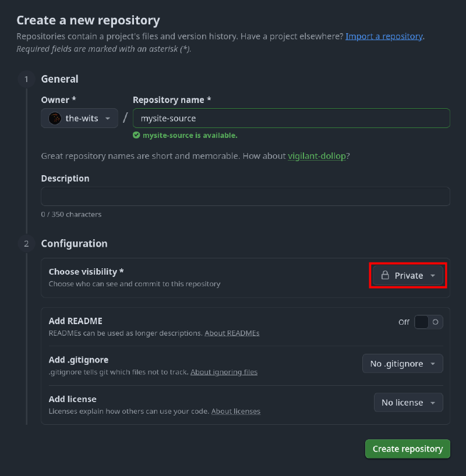Click the the-wits owner avatar icon
The height and width of the screenshot is (476, 466).
55,118
